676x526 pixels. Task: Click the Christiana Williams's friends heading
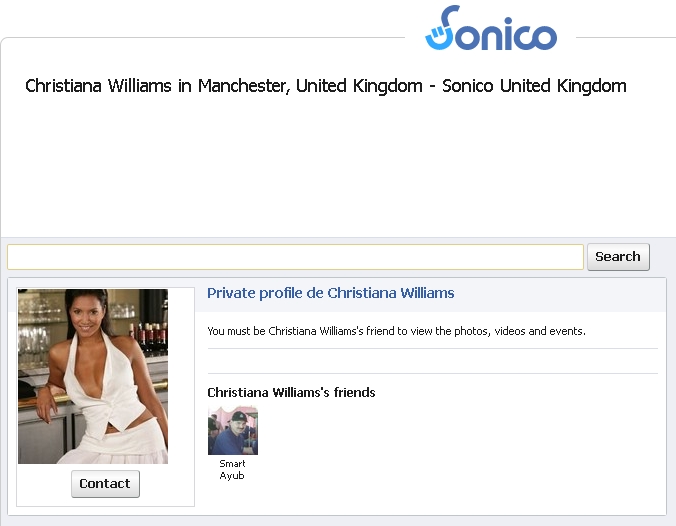pyautogui.click(x=291, y=392)
